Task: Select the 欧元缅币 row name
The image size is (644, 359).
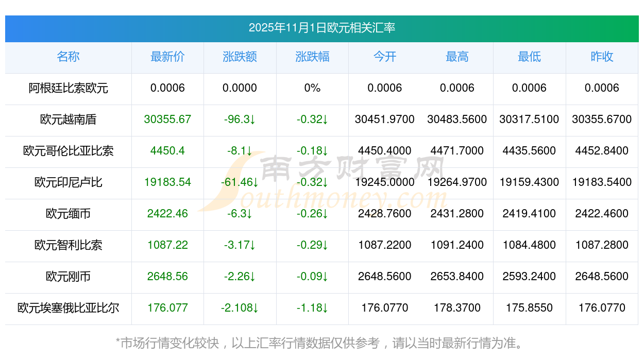Action: pyautogui.click(x=68, y=214)
